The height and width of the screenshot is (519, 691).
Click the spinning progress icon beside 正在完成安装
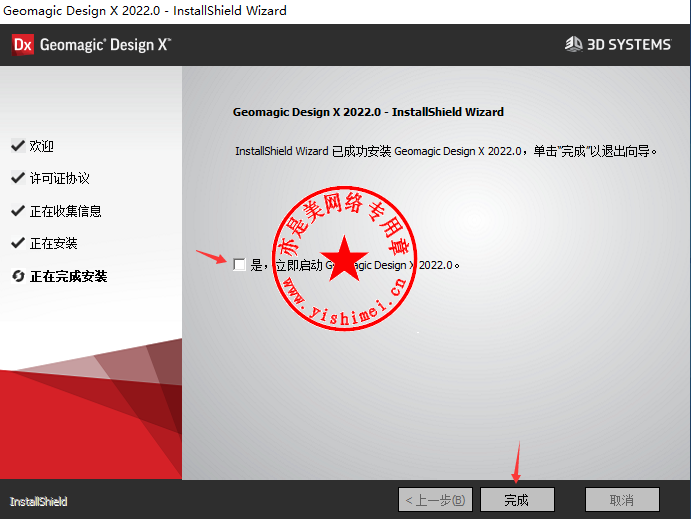pos(18,276)
